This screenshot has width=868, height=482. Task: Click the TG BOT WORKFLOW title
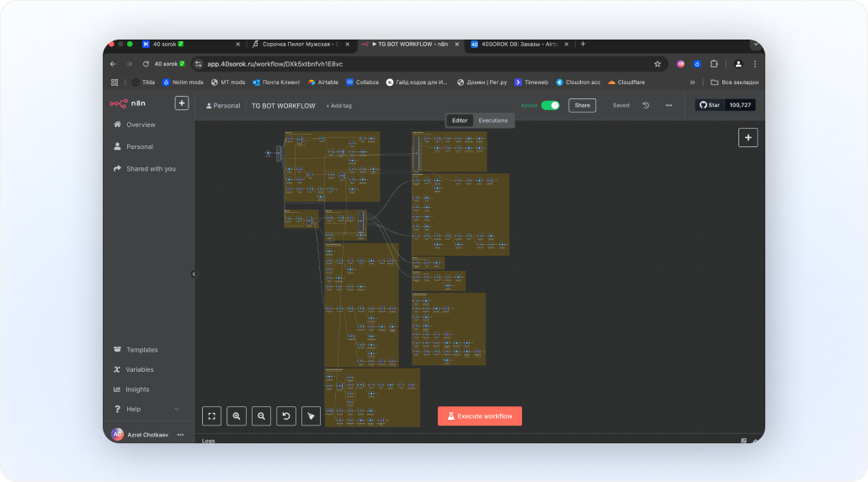click(284, 106)
